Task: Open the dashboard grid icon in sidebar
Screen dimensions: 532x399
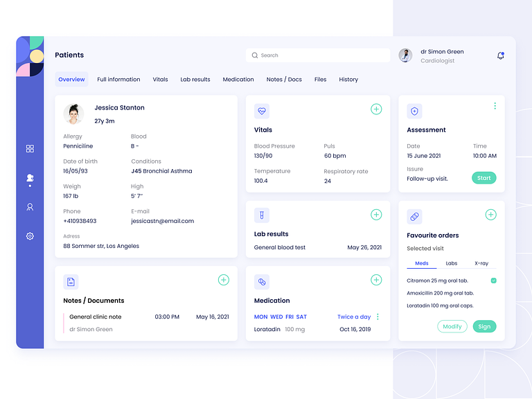Action: pos(30,149)
